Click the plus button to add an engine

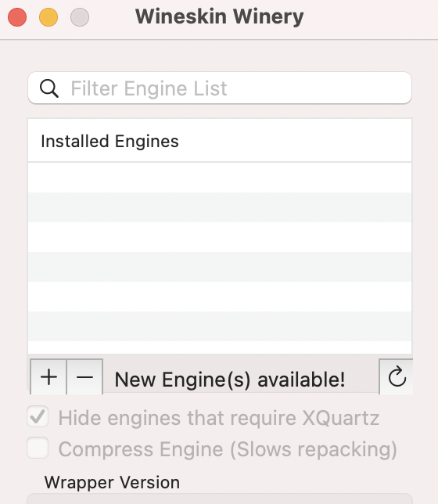[x=48, y=376]
